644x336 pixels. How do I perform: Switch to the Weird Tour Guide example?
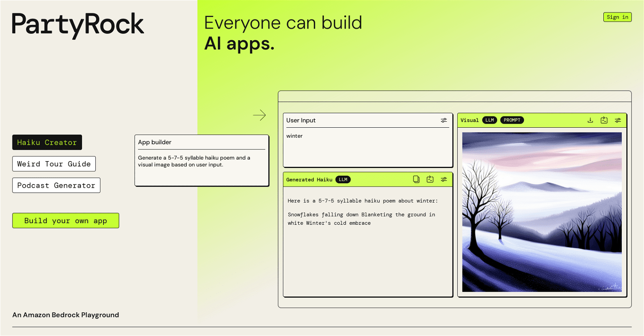click(54, 164)
